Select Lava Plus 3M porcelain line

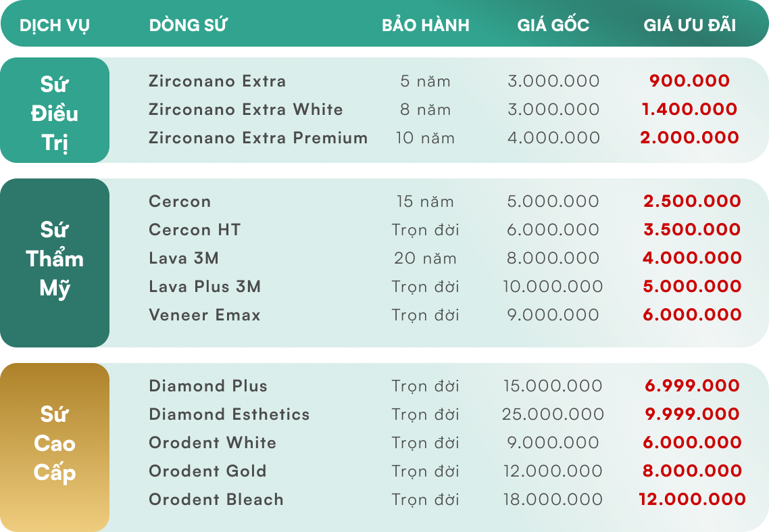click(x=205, y=286)
